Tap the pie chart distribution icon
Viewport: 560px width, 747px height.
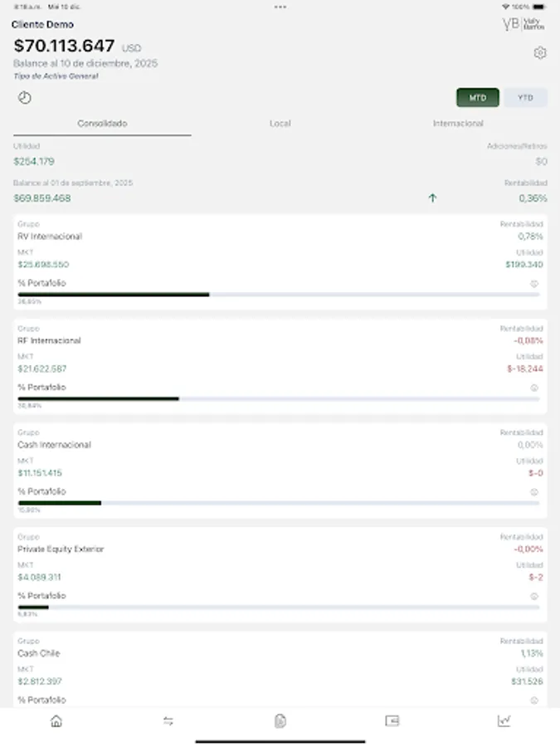[x=25, y=98]
